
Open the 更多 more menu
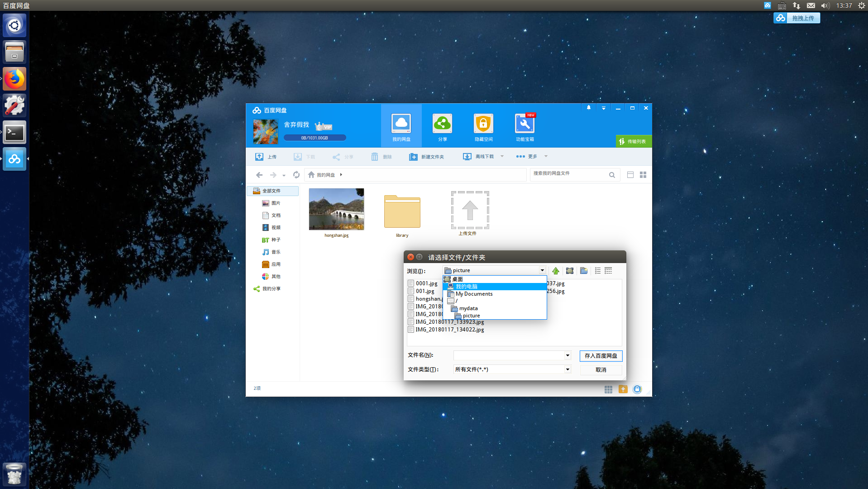pyautogui.click(x=527, y=157)
